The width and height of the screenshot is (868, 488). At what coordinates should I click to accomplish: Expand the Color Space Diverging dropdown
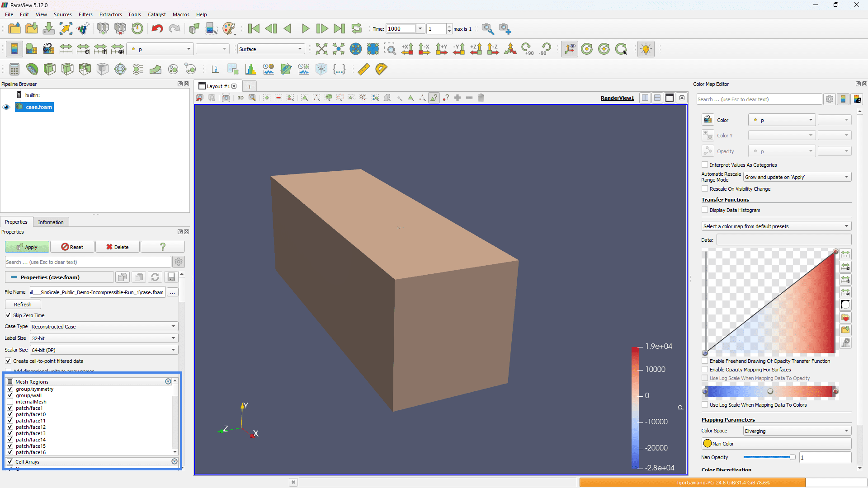click(797, 431)
